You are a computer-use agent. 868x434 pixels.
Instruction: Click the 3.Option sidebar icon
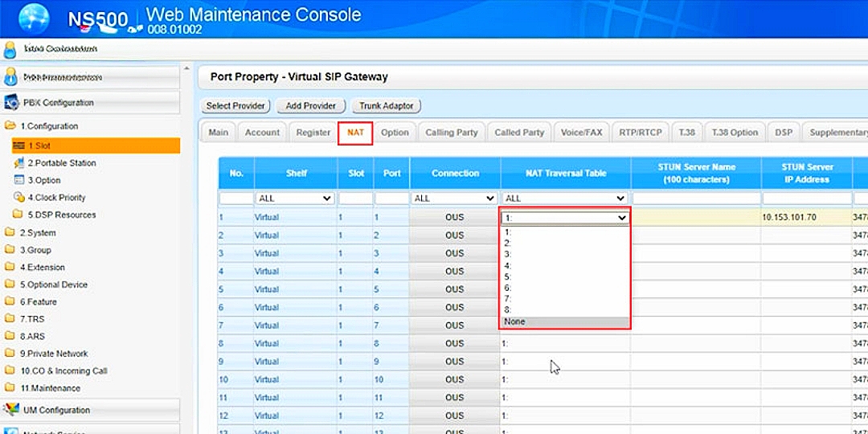tap(19, 181)
